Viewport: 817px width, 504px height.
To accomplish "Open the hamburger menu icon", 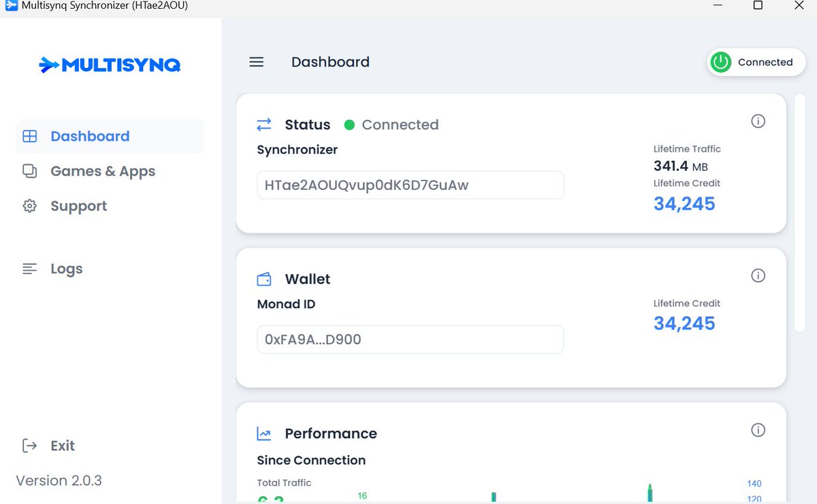I will [256, 62].
